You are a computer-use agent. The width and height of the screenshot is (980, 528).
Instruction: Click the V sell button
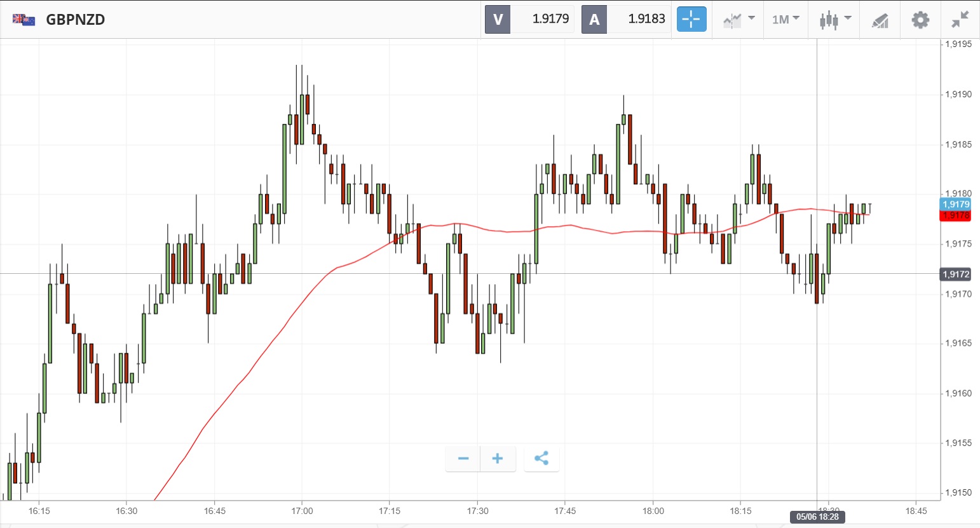click(x=498, y=19)
